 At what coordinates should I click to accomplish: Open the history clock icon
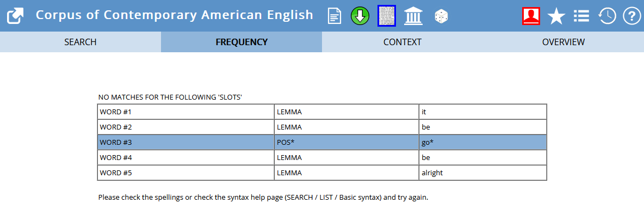606,16
